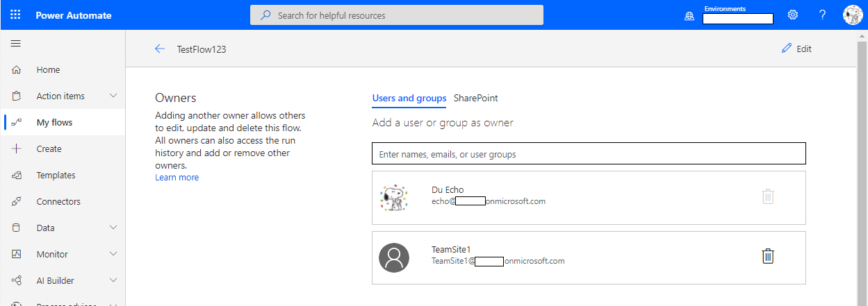868x306 pixels.
Task: Click the Home house icon
Action: pyautogui.click(x=17, y=70)
